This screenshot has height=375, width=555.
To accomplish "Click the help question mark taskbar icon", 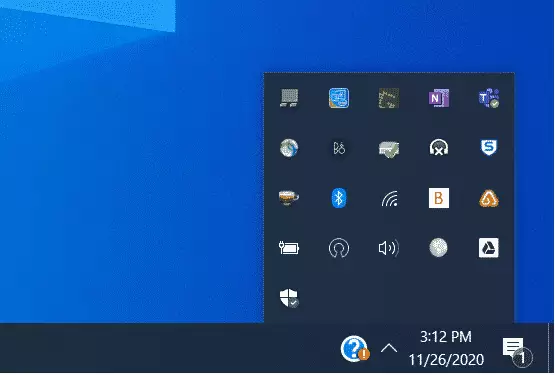I will (x=355, y=349).
